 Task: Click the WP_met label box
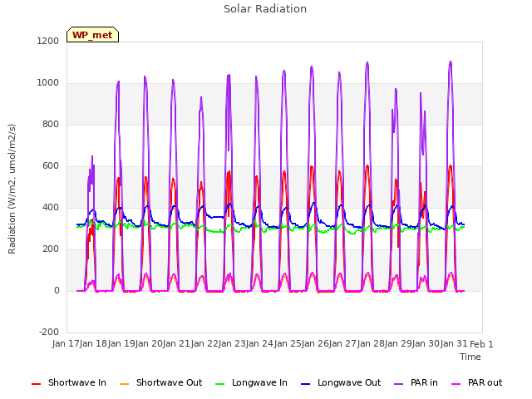point(92,35)
